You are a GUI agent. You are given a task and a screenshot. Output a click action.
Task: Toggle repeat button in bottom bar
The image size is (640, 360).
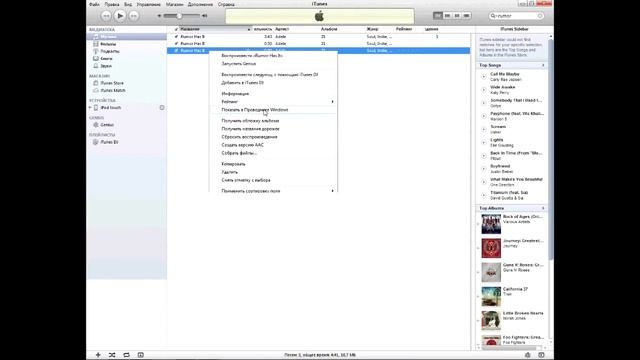point(127,355)
